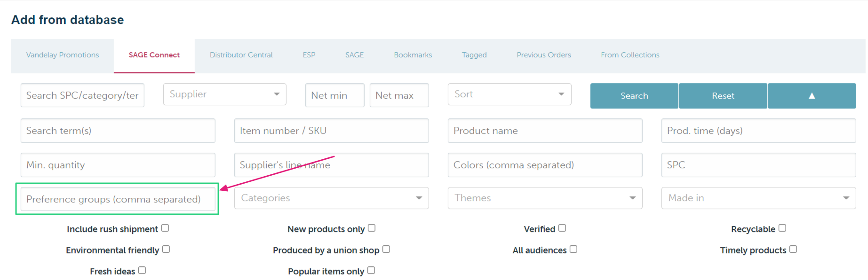
Task: Click the Search button
Action: (634, 96)
